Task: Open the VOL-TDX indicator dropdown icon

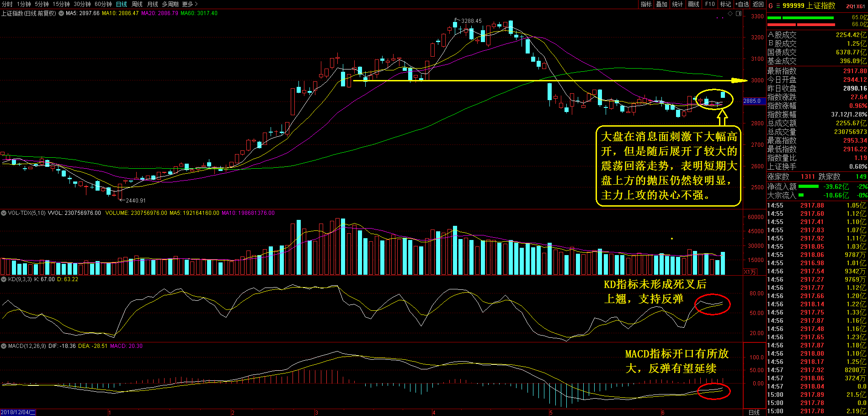Action: [x=4, y=213]
